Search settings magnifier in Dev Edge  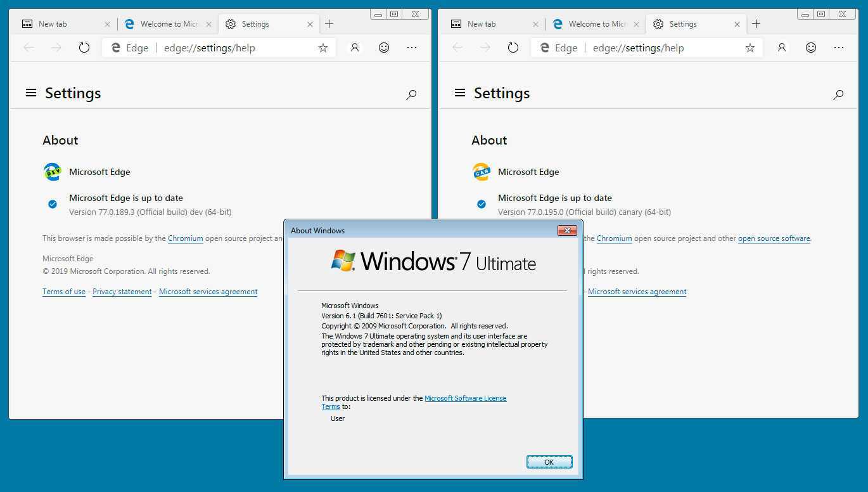(411, 95)
